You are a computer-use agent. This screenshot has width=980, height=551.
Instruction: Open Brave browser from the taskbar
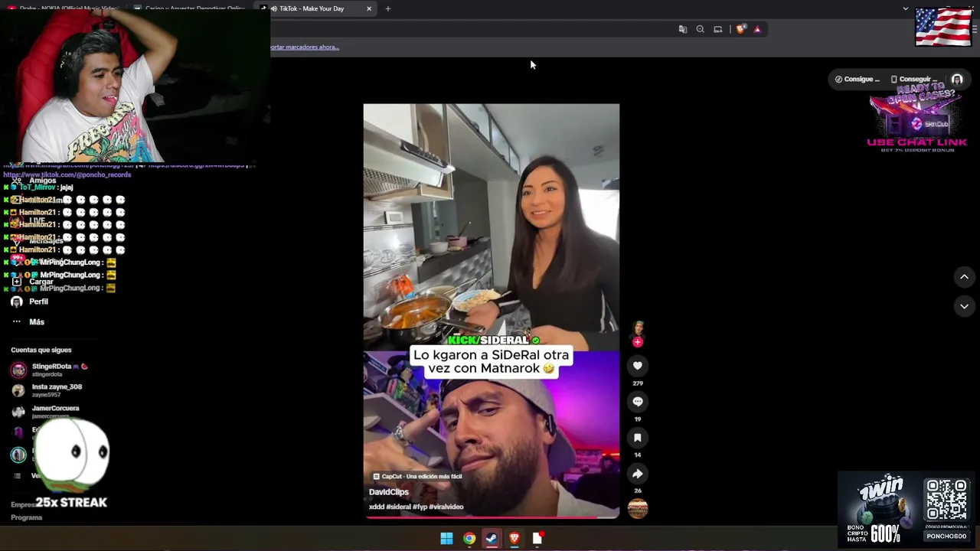(x=514, y=539)
